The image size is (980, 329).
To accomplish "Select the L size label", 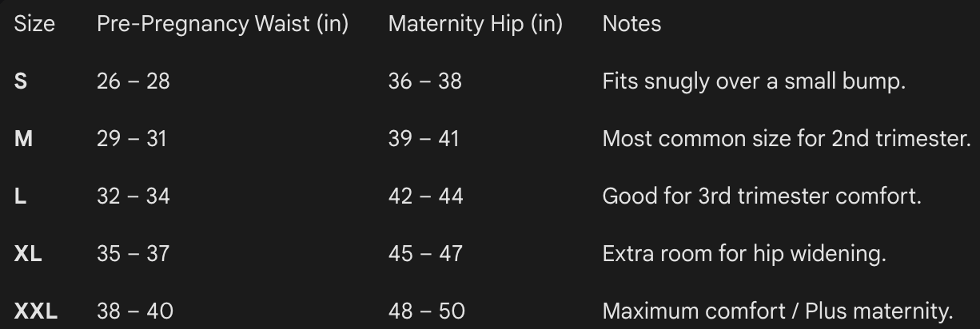I will (21, 196).
